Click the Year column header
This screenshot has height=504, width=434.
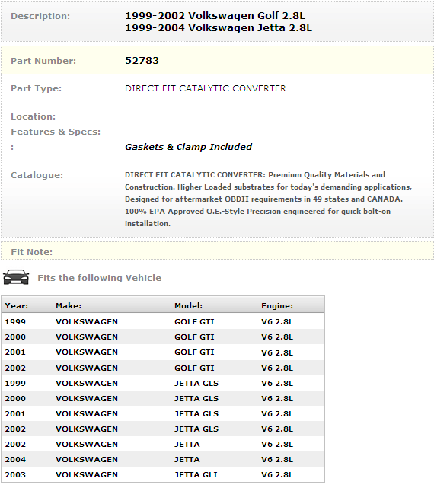pos(17,306)
